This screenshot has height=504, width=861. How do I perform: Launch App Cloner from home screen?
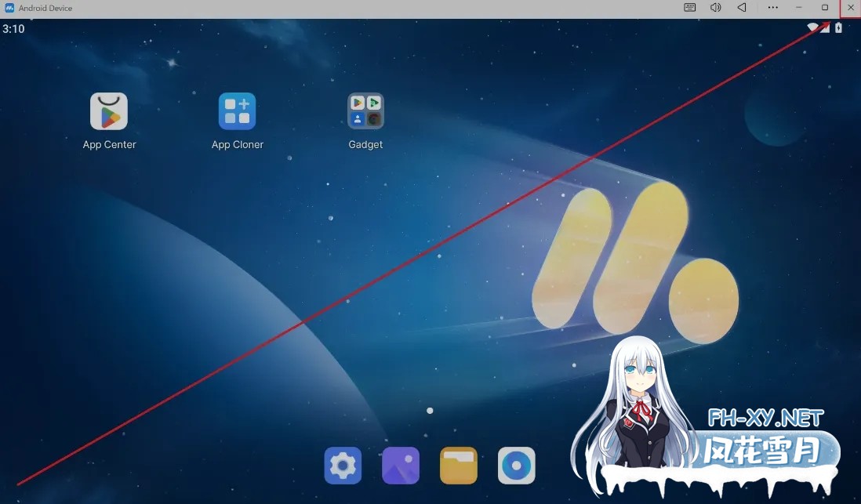[237, 112]
